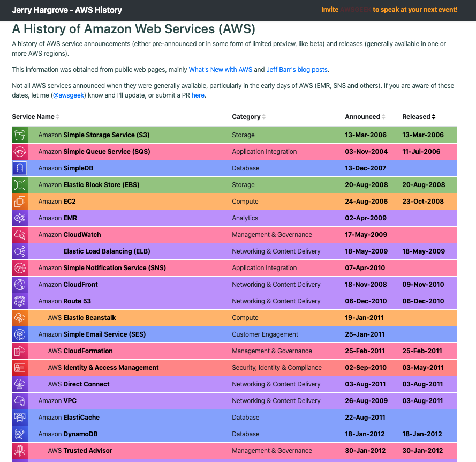
Task: Click the Service Name sort chevron
Action: (57, 117)
